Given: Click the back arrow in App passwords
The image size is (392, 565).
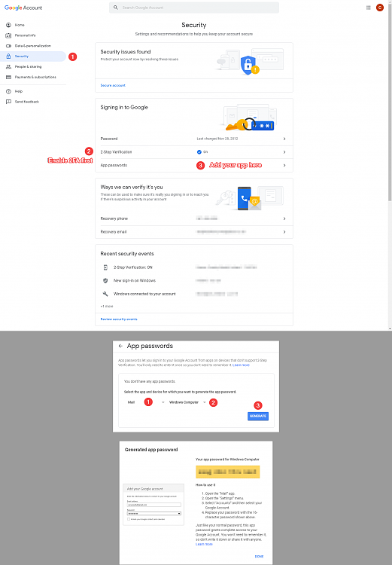Looking at the screenshot, I should (x=120, y=346).
